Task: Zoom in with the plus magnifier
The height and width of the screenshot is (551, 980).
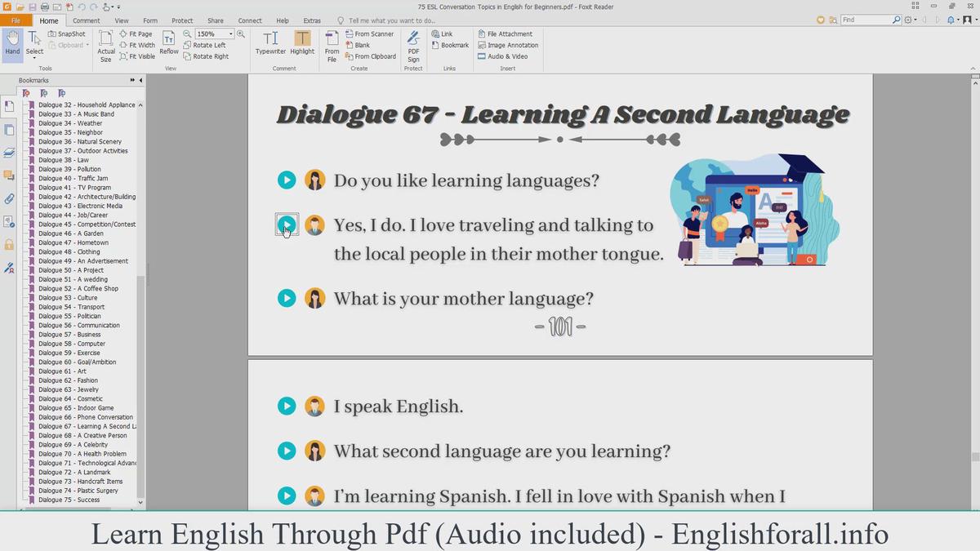Action: click(x=241, y=33)
